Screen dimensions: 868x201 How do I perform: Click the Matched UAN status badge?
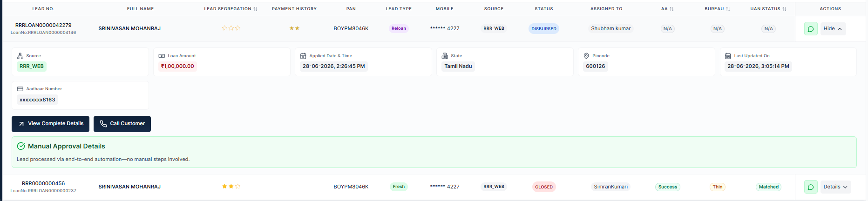769,187
